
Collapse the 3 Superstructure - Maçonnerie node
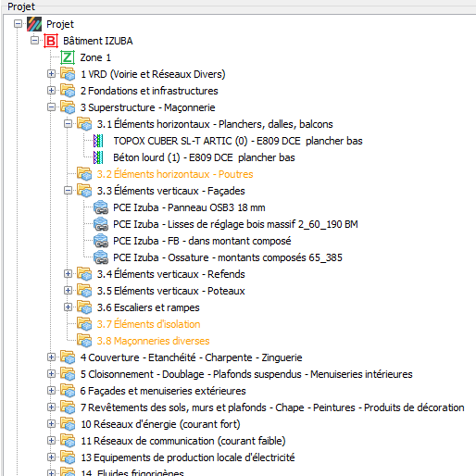click(x=51, y=107)
